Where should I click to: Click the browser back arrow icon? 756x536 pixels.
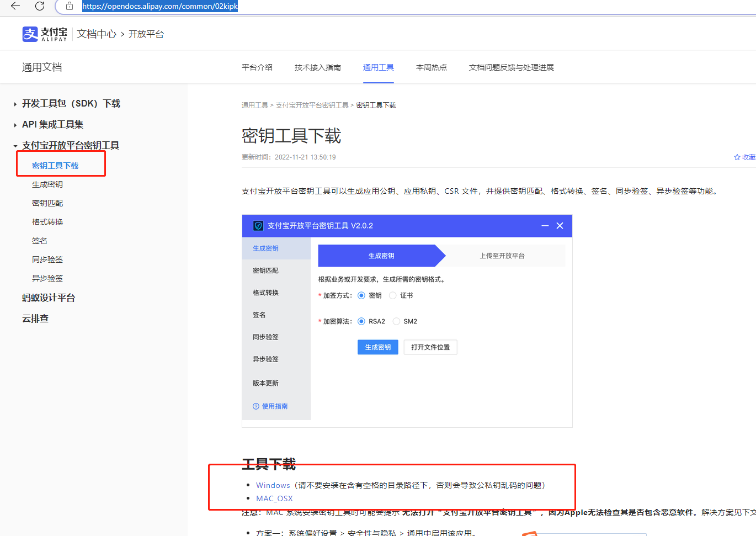point(15,6)
